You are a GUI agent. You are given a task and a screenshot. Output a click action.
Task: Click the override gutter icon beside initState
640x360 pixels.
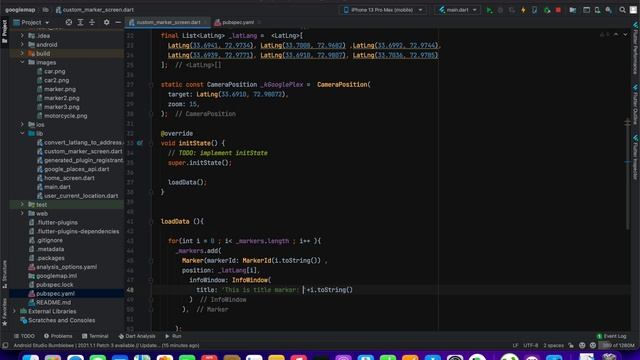tap(140, 143)
